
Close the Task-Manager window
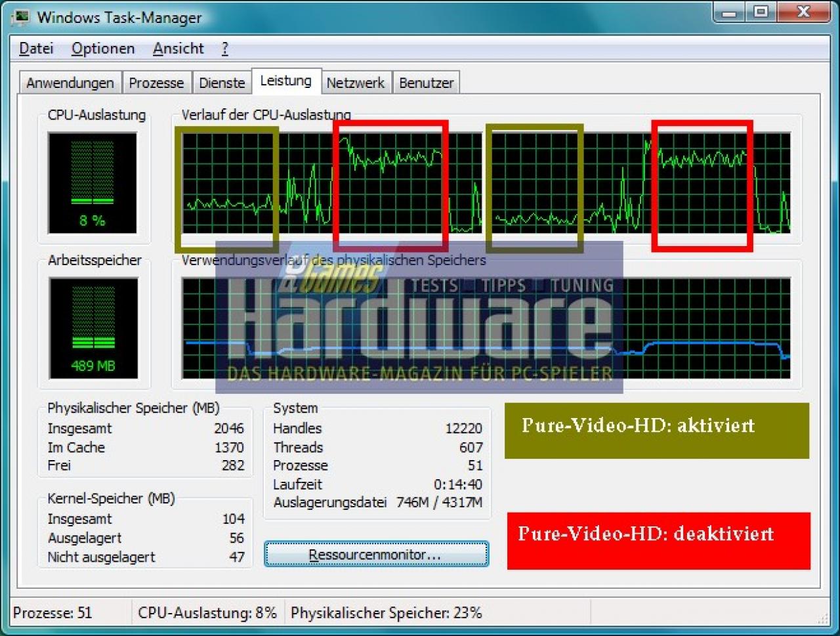803,12
